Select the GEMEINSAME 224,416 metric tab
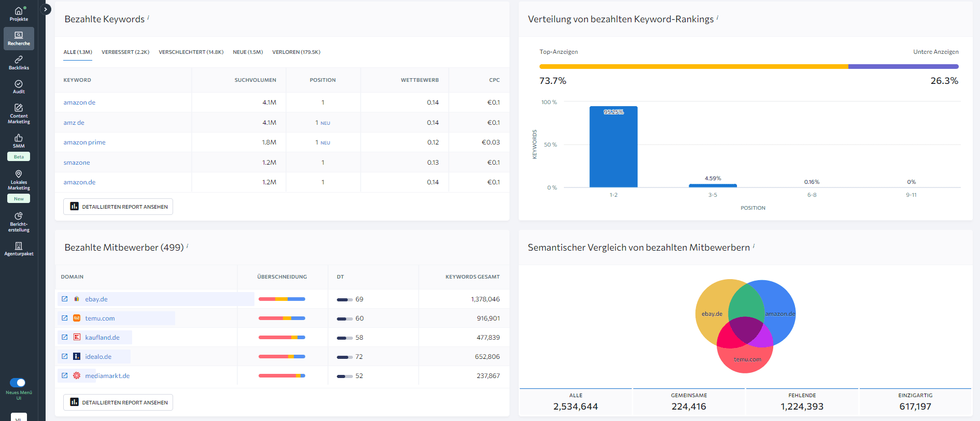Viewport: 980px width, 421px height. tap(689, 402)
